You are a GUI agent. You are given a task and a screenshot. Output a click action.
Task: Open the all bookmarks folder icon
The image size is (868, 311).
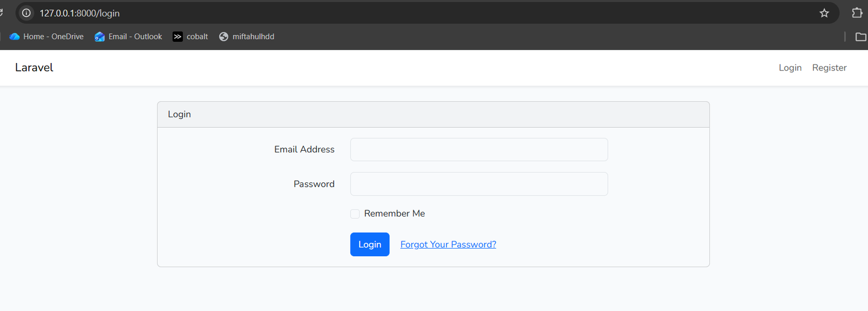click(x=861, y=36)
